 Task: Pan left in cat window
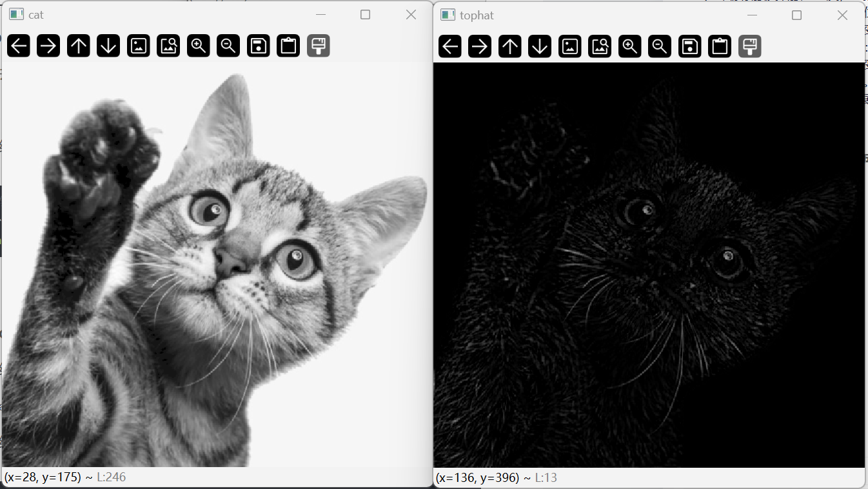point(19,46)
